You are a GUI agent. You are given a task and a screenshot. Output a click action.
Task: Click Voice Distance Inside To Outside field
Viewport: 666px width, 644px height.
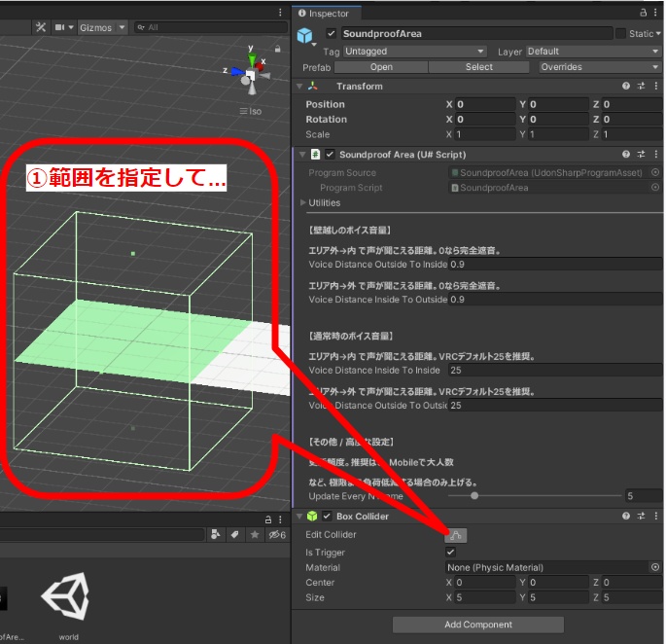555,300
